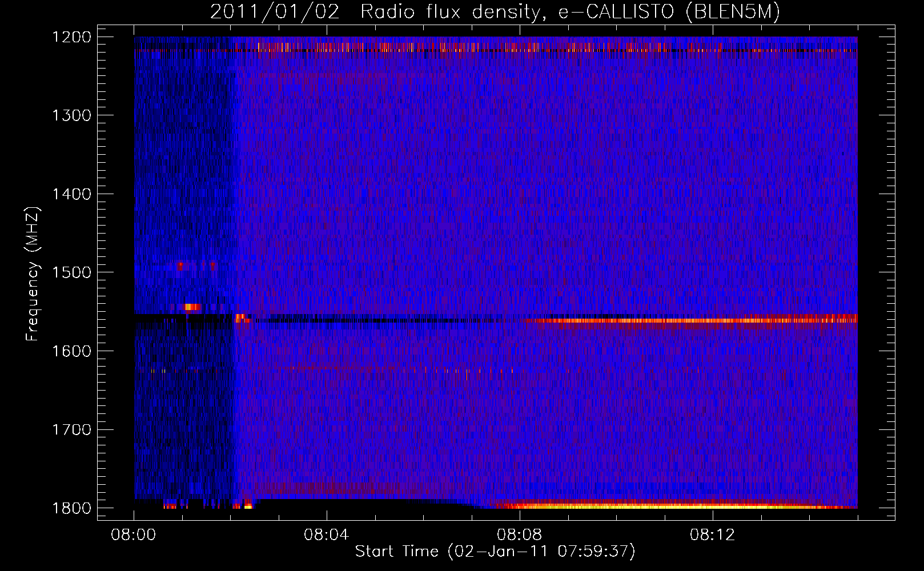Click the 08:04 time axis label
Viewport: 924px width, 571px height.
tap(327, 535)
